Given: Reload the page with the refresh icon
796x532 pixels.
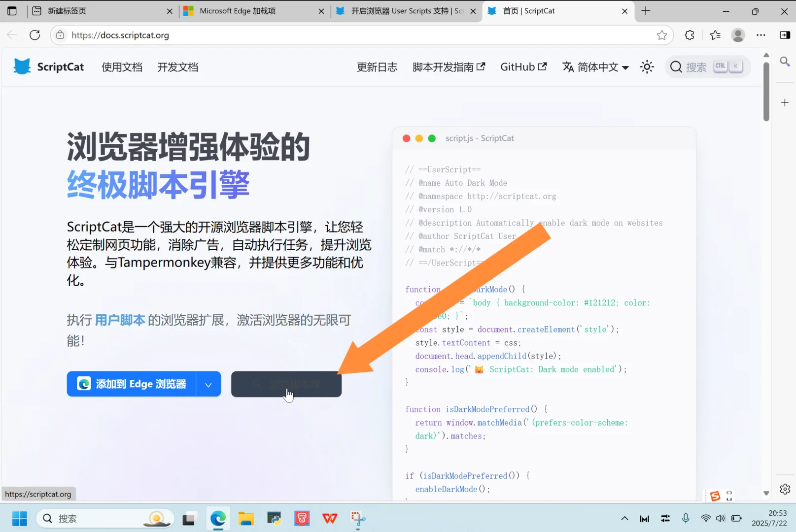Looking at the screenshot, I should [35, 35].
